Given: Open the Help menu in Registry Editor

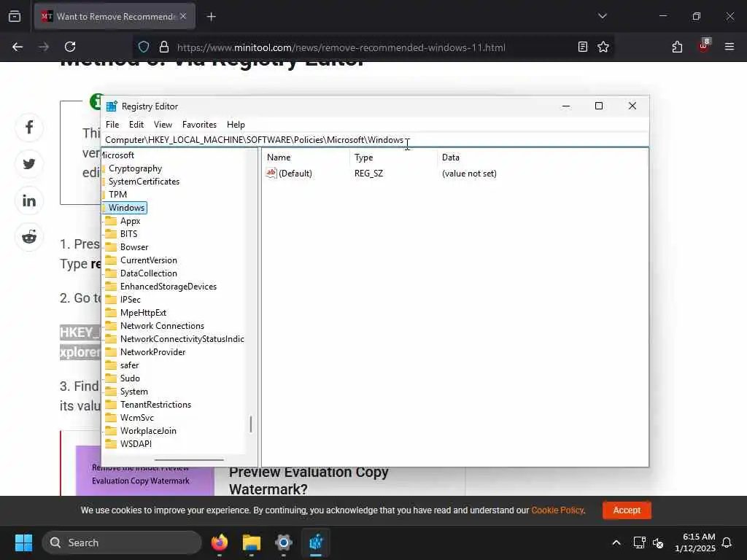Looking at the screenshot, I should [x=236, y=124].
